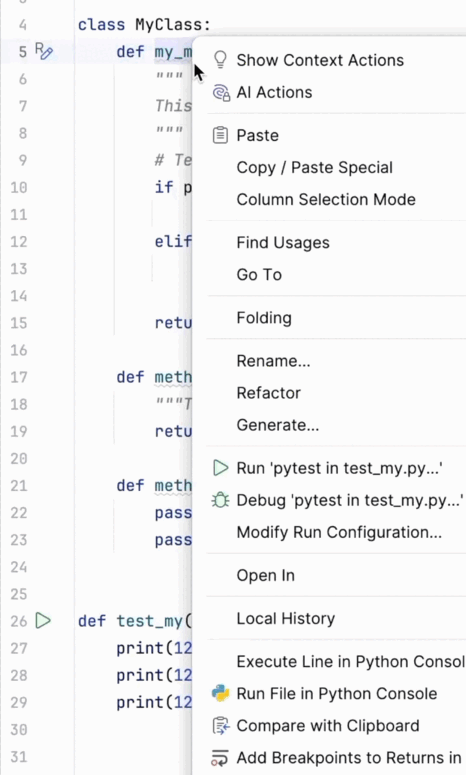
Task: Click the Compare with Clipboard icon
Action: tap(220, 726)
